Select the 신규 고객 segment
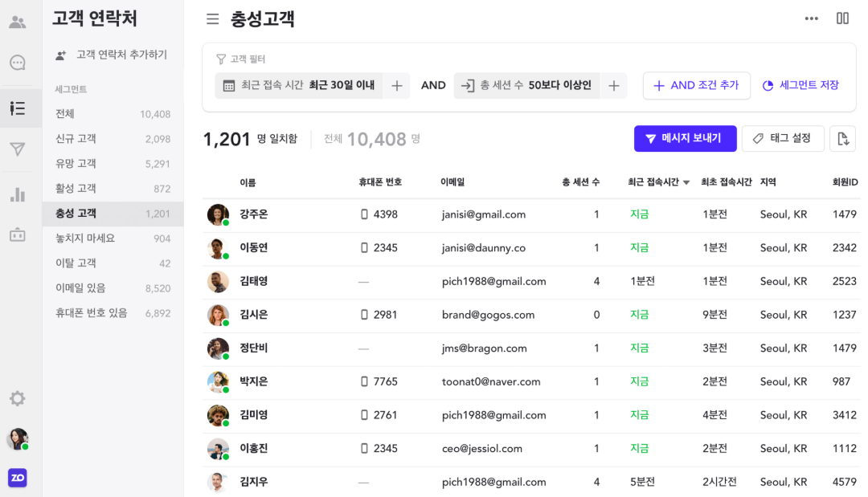Image resolution: width=868 pixels, height=497 pixels. [x=76, y=139]
